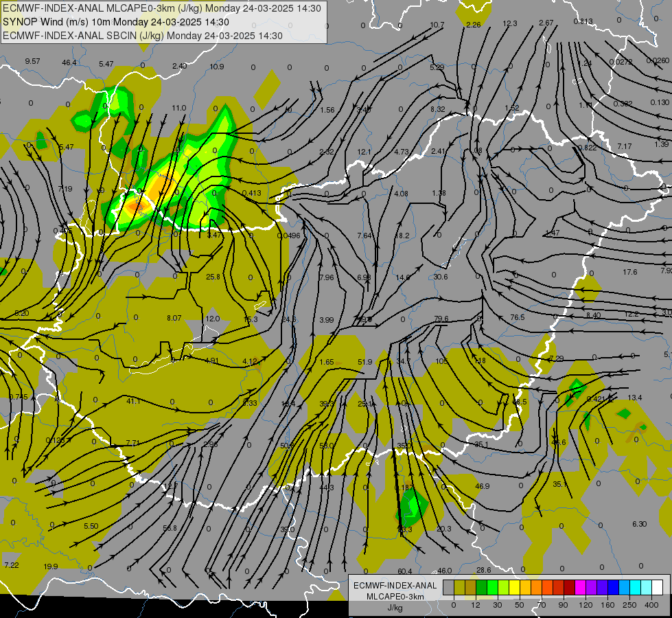The height and width of the screenshot is (618, 672).
Task: Click the map value 51.9
Action: [365, 362]
